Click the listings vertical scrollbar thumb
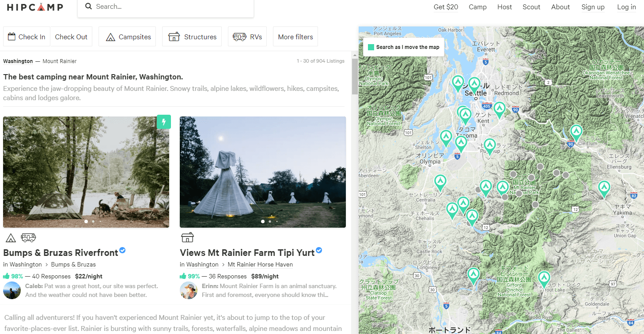This screenshot has width=644, height=334. coord(355,76)
